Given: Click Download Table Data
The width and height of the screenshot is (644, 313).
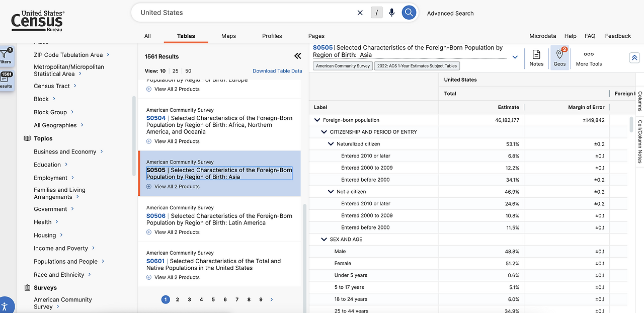Looking at the screenshot, I should coord(277,71).
